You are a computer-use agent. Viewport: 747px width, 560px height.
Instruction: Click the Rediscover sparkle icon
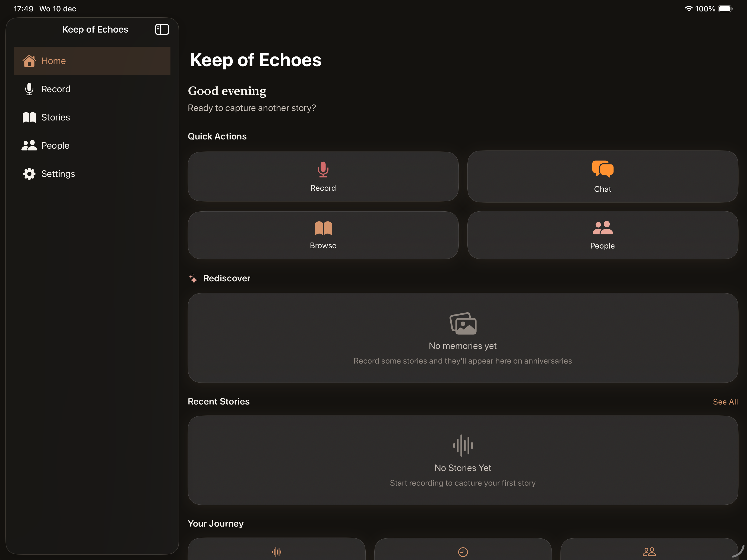[193, 278]
